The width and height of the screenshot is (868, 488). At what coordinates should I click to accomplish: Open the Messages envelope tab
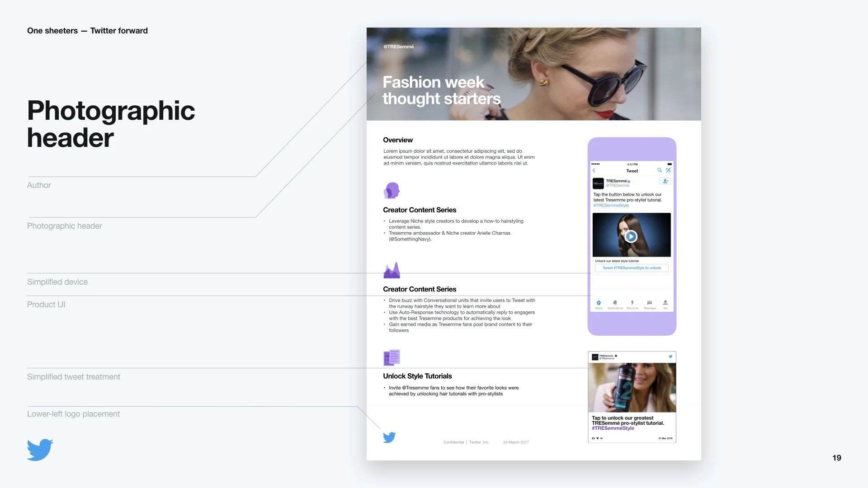coord(650,303)
